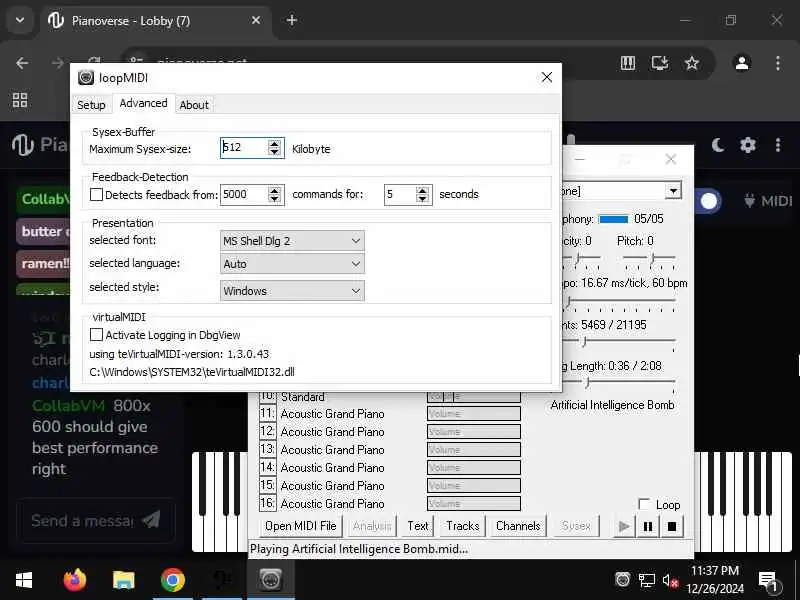This screenshot has width=800, height=600.
Task: Click the song length position slider
Action: pyautogui.click(x=588, y=382)
